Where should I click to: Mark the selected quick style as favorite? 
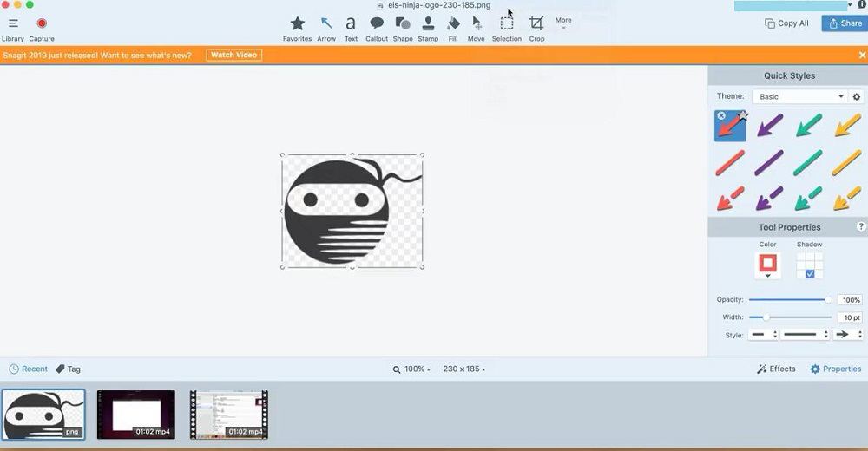743,115
